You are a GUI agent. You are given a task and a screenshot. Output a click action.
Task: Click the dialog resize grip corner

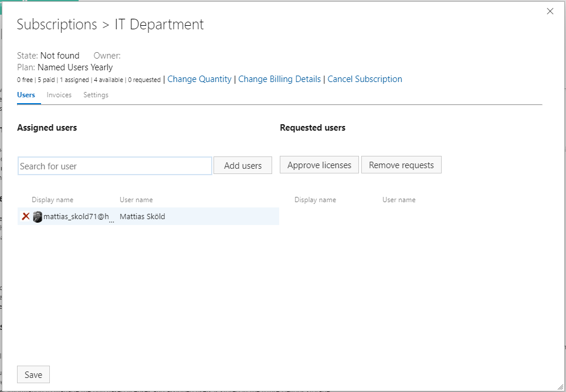click(560, 387)
